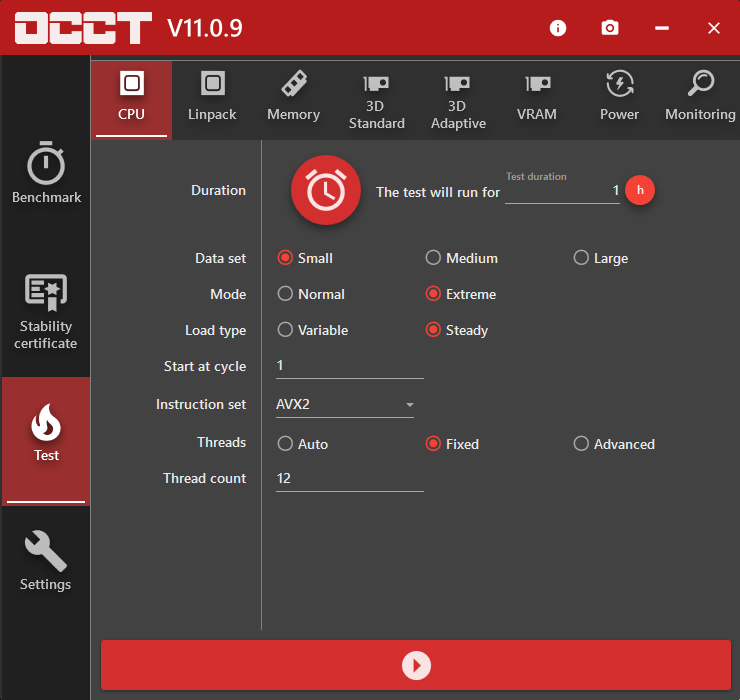
Task: Select the Large data set
Action: pyautogui.click(x=601, y=258)
